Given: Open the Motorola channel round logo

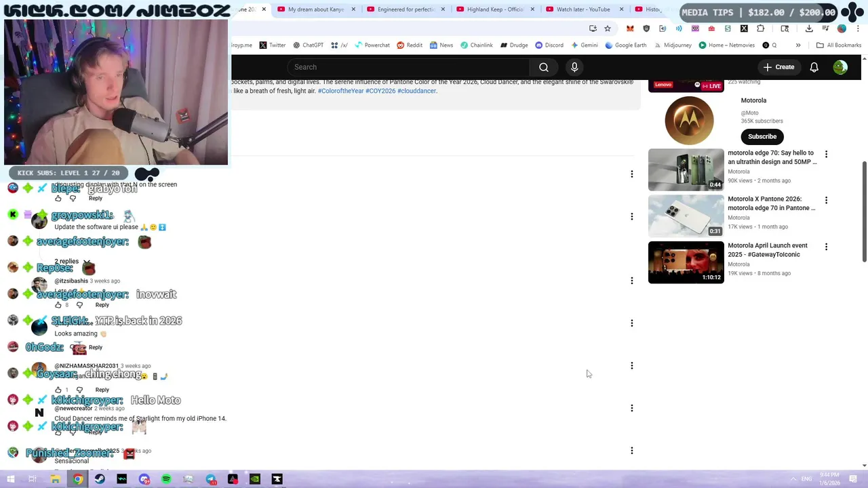Looking at the screenshot, I should click(x=689, y=120).
